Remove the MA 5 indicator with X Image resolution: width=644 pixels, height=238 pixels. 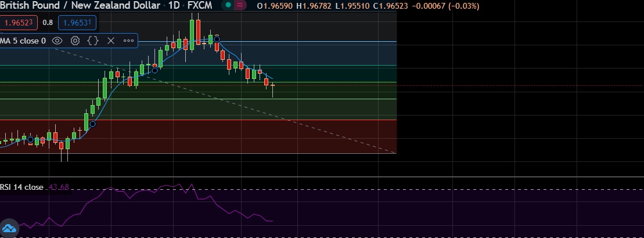coord(110,41)
